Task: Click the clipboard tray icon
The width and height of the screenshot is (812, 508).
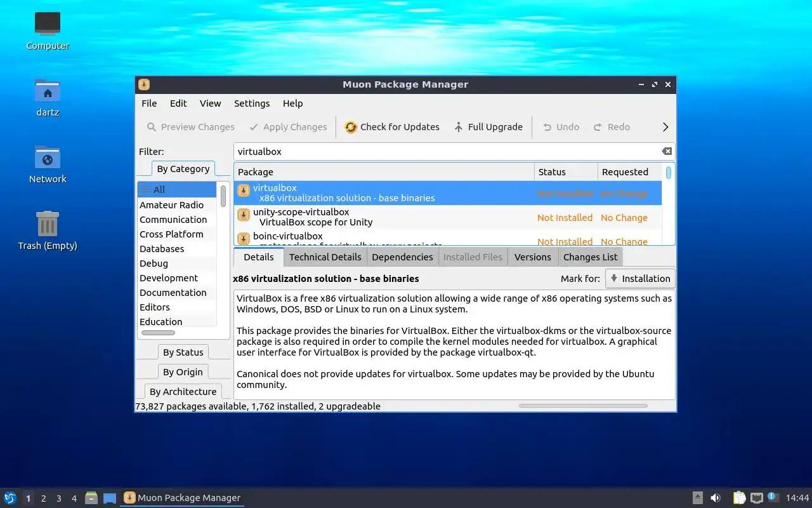Action: 739,498
